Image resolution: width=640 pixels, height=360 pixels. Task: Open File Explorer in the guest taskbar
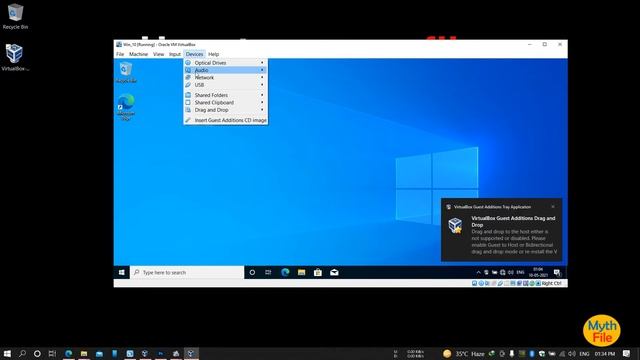point(301,272)
